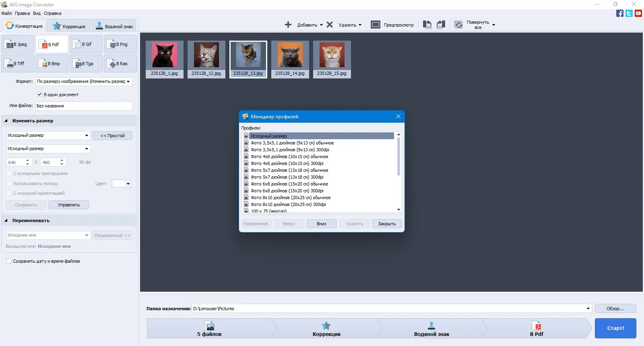Open the Файл menu
The height and width of the screenshot is (346, 644).
point(6,13)
